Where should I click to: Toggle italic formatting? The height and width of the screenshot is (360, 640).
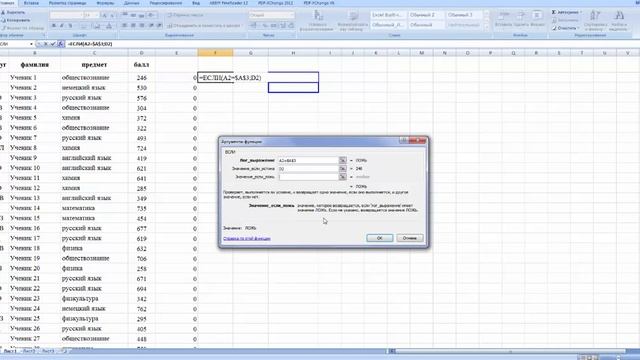pyautogui.click(x=62, y=26)
